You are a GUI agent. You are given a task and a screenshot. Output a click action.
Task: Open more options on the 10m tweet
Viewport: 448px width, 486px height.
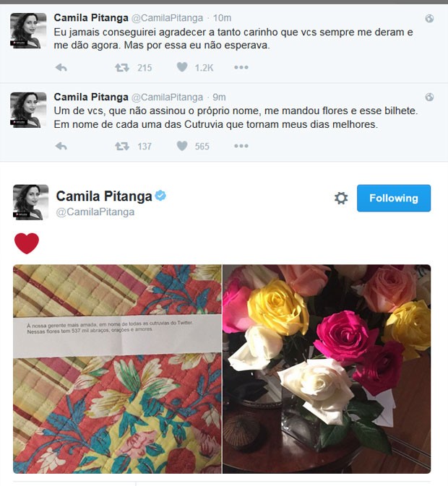tap(241, 67)
